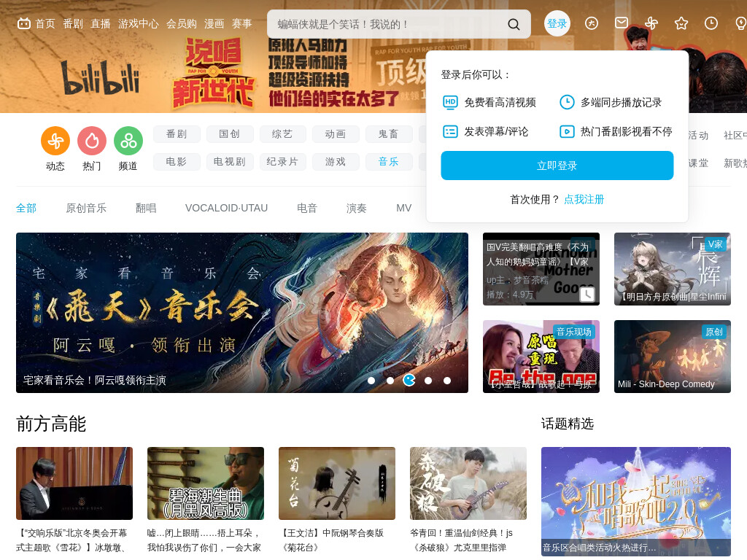Open the 和我一起唱歌吧2.0 topic banner
Viewport: 747px width, 560px height.
636,502
